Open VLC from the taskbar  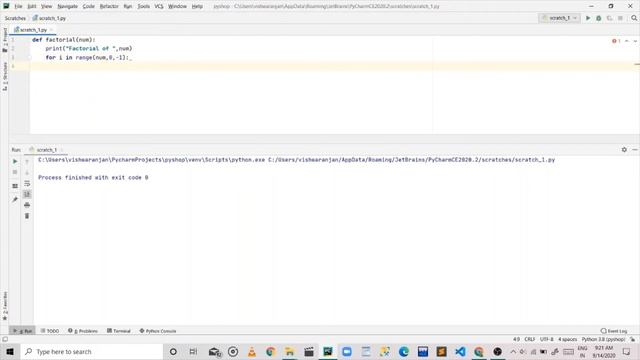pos(252,351)
